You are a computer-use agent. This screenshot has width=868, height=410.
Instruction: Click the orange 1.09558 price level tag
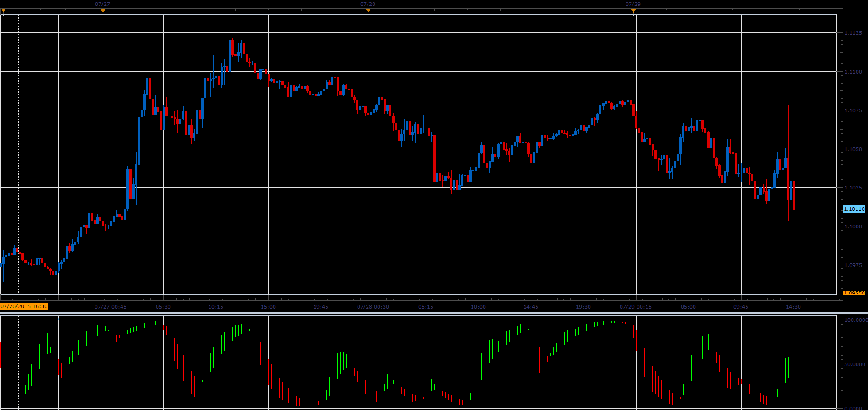tap(854, 293)
